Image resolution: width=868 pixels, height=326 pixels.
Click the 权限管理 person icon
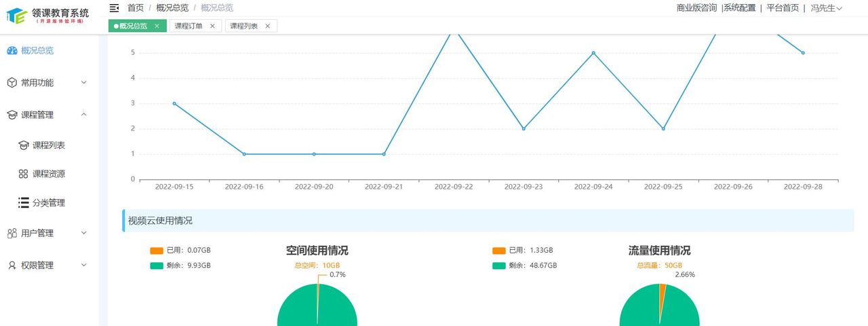tap(12, 265)
